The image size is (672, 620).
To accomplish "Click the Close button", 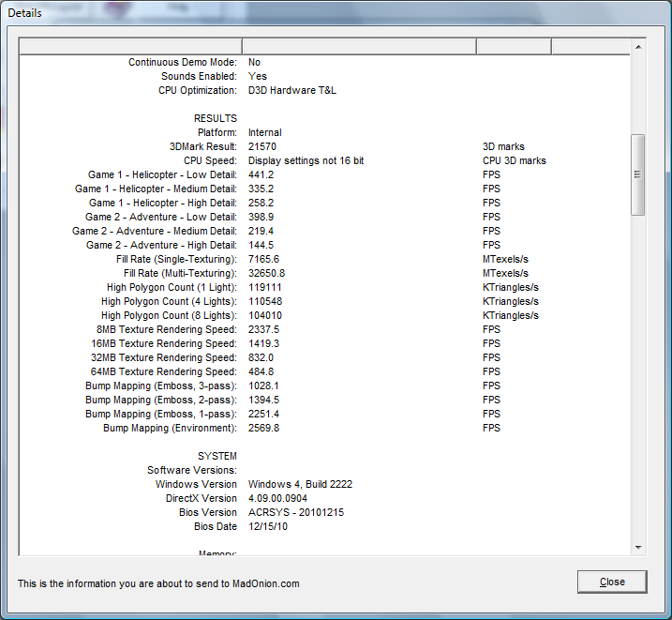I will (612, 582).
